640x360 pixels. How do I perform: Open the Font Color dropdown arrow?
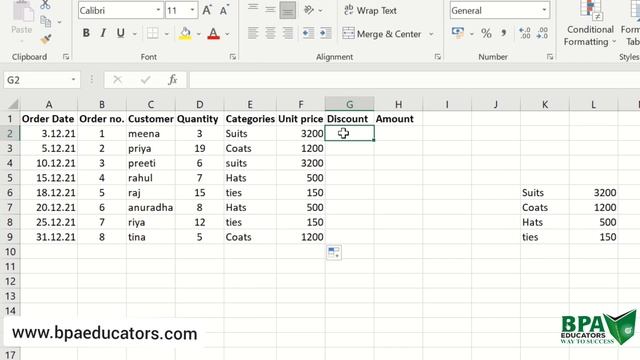coord(227,34)
